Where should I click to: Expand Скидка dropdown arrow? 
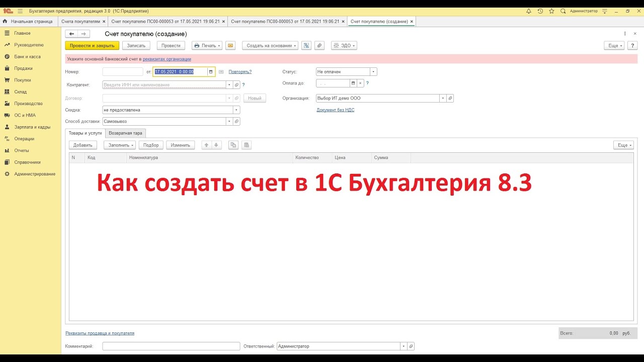click(236, 110)
